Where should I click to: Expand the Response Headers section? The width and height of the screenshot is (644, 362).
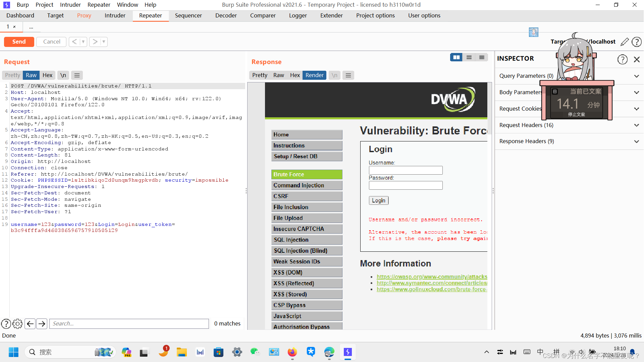[636, 141]
